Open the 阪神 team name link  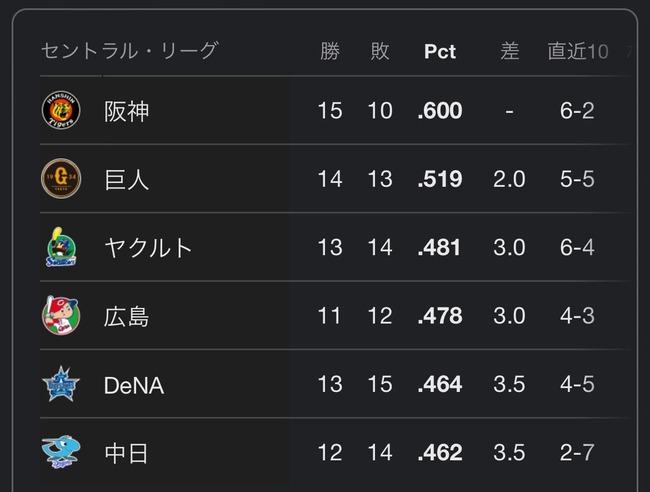(127, 111)
